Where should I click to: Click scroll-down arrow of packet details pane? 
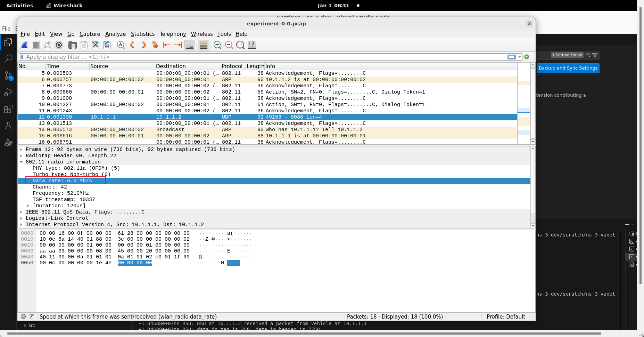click(x=533, y=226)
